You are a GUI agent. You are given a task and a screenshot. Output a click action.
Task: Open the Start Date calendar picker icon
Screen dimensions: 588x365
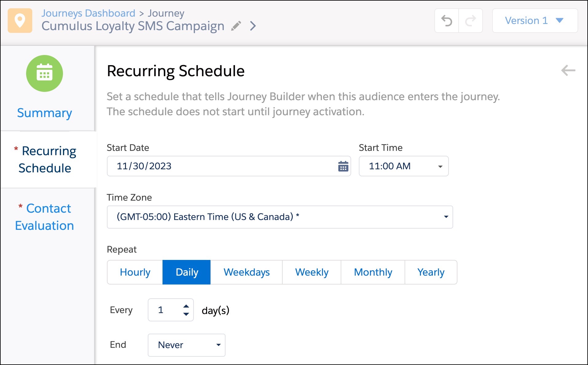(343, 166)
